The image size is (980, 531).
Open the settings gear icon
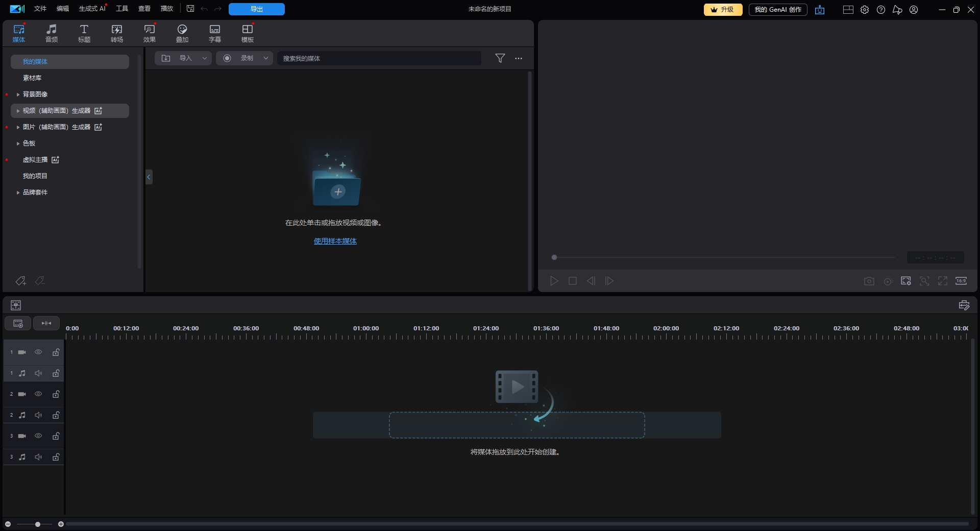865,10
